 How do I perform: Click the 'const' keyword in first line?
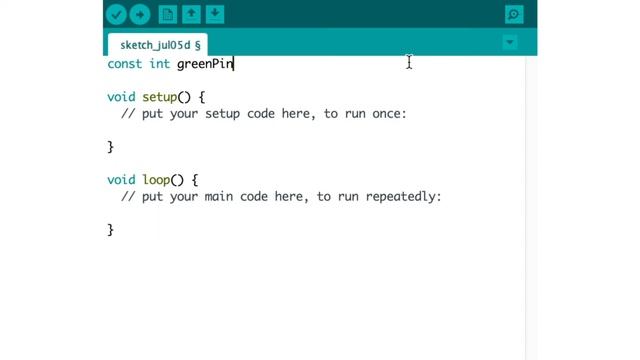pyautogui.click(x=124, y=64)
